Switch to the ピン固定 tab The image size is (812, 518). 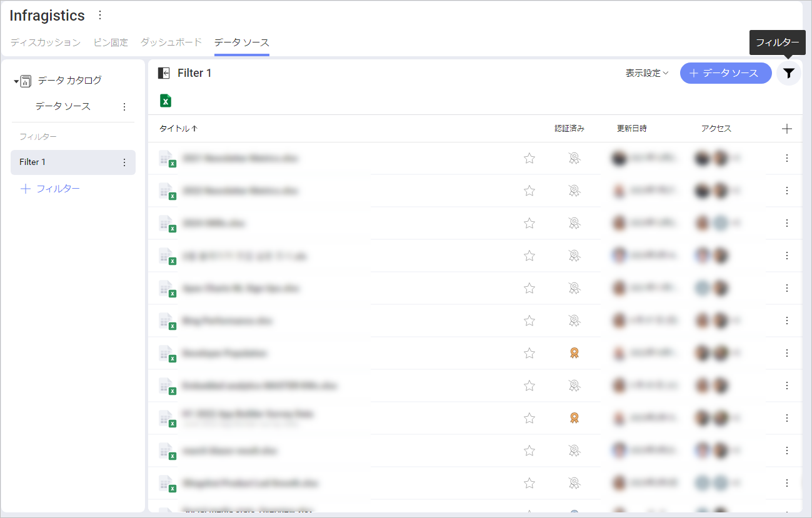111,42
